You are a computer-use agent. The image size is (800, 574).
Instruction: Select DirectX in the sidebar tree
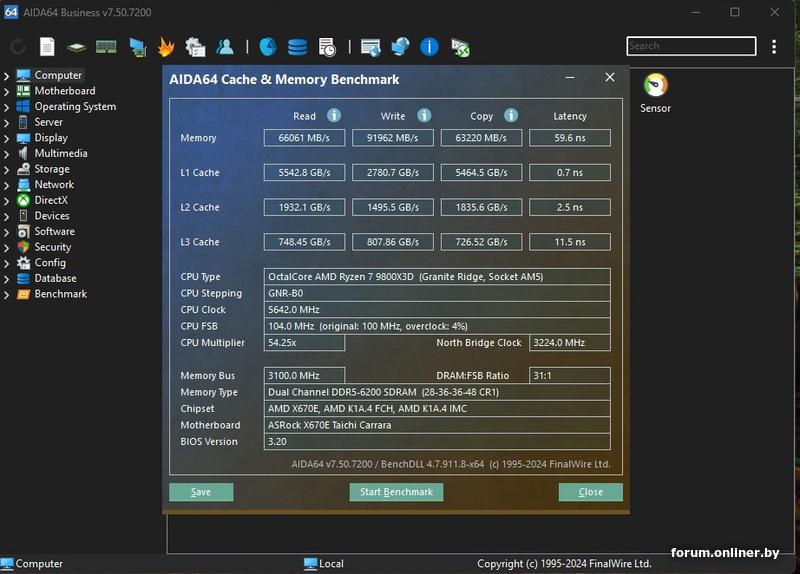[x=51, y=200]
